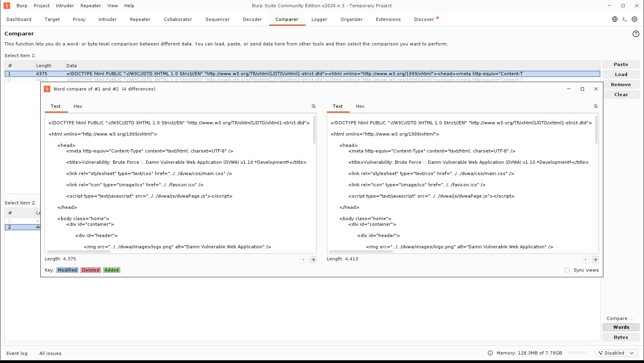The width and height of the screenshot is (644, 363).
Task: Click the memory info icon in status bar
Action: [490, 353]
